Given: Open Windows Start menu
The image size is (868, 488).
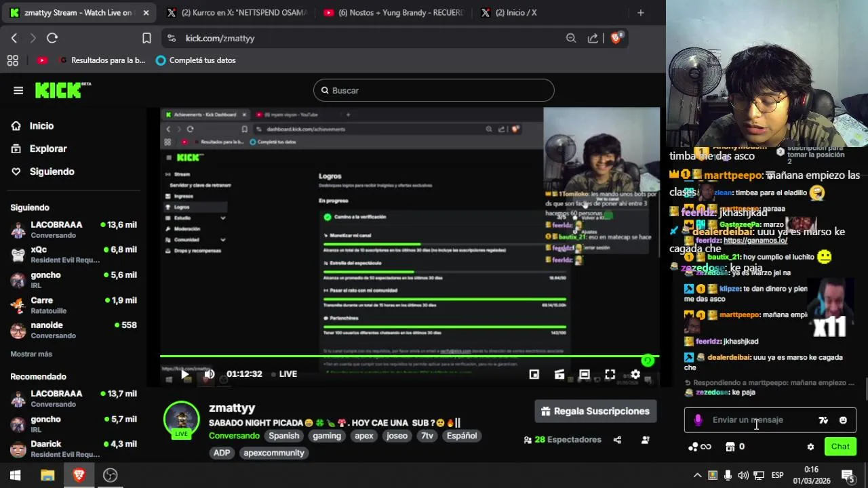Looking at the screenshot, I should coord(15,475).
